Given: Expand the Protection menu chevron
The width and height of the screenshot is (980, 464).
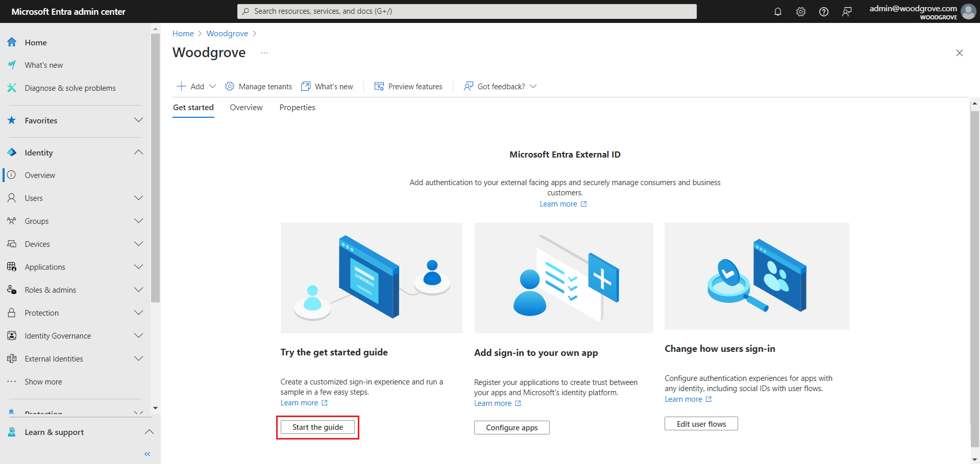Looking at the screenshot, I should point(138,313).
